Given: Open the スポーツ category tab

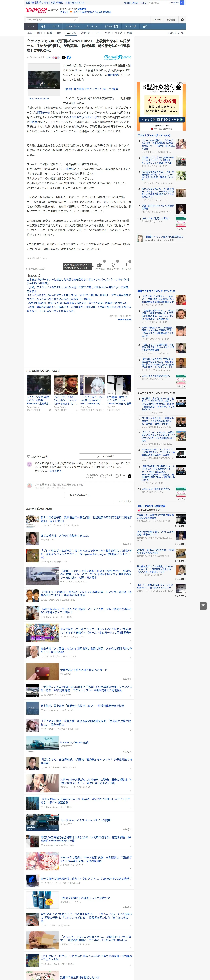Looking at the screenshot, I should click(86, 33).
